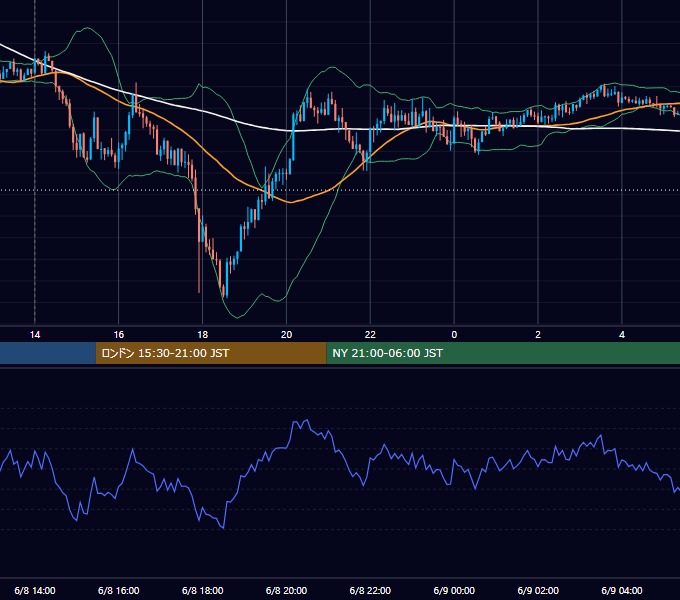This screenshot has height=600, width=680.
Task: Click the 20 hour axis label
Action: click(x=286, y=335)
